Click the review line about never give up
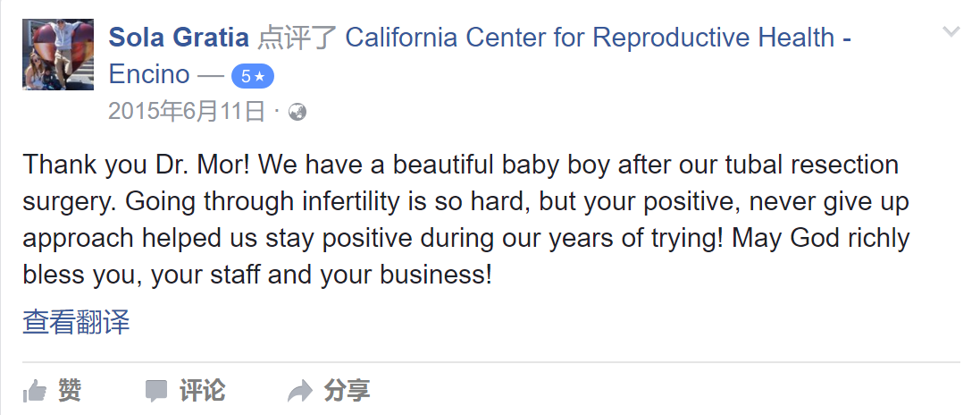 tap(465, 202)
